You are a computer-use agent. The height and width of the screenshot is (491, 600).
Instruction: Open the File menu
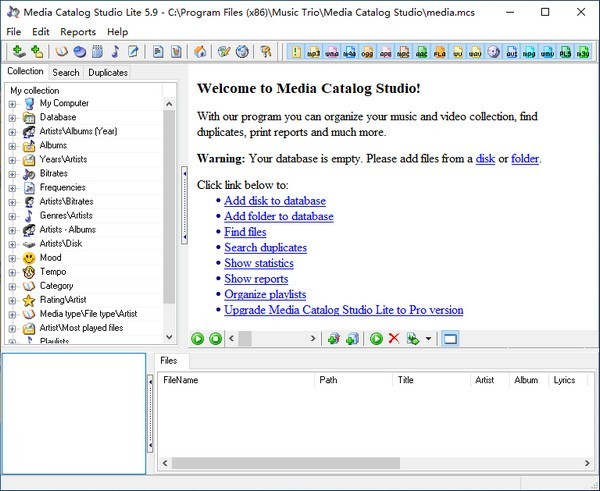coord(14,32)
